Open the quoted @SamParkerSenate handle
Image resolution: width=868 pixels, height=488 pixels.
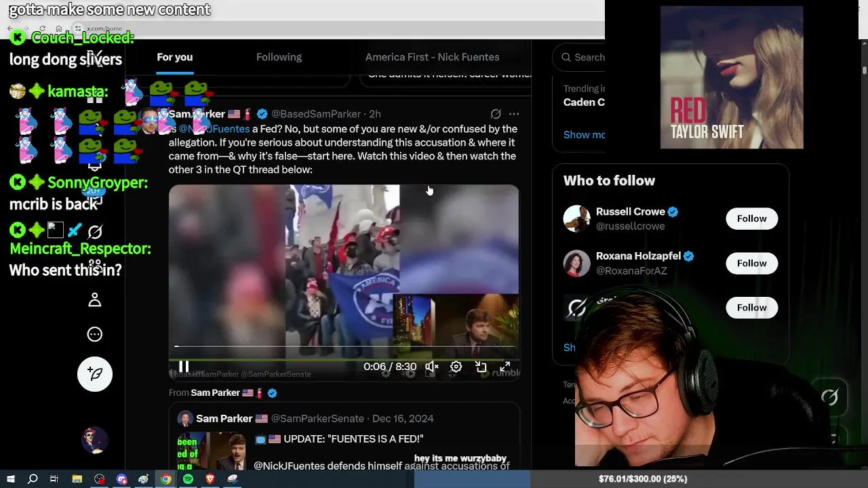(317, 419)
